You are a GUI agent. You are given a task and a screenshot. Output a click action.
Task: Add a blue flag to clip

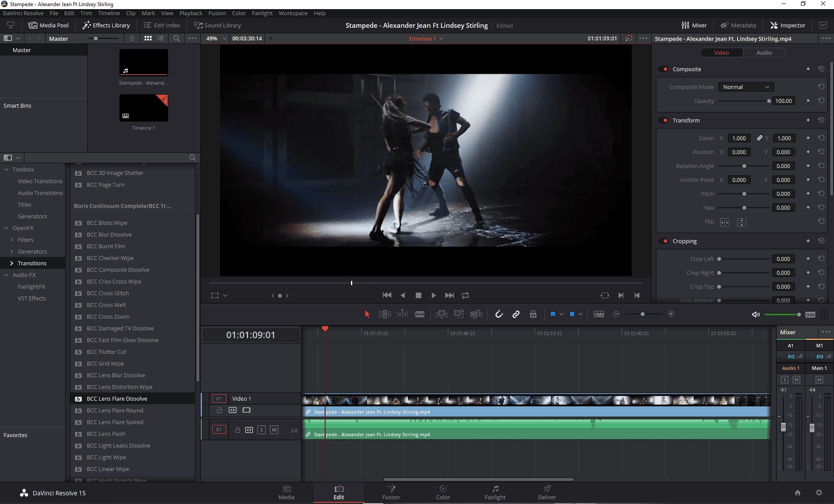553,314
